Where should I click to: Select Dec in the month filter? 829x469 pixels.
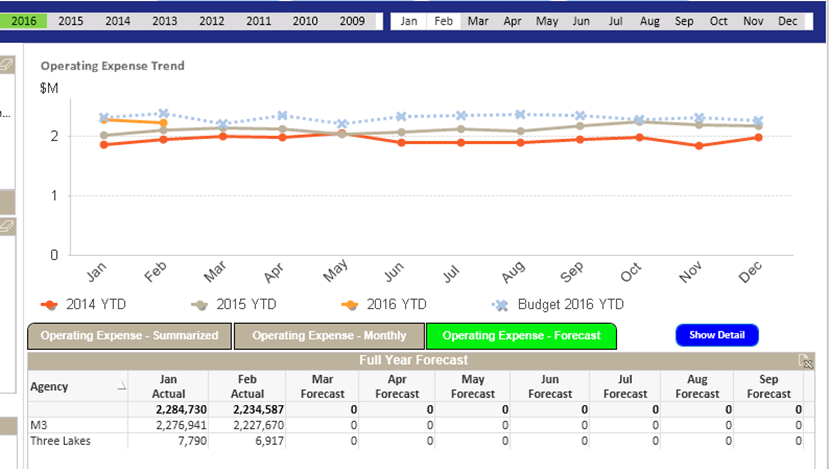coord(787,21)
